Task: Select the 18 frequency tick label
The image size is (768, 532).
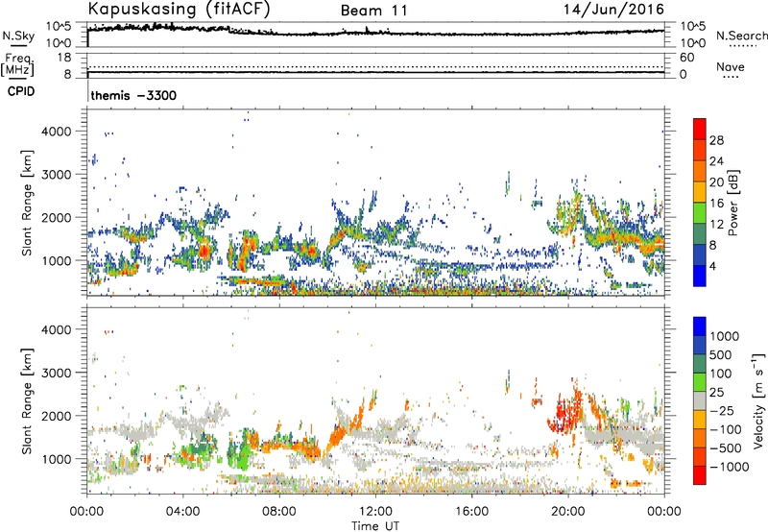Action: click(64, 58)
